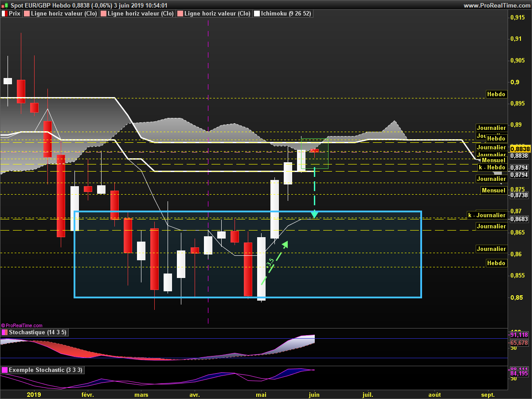The height and width of the screenshot is (399, 532).
Task: Click the ©ProRealTime.com watermark link
Action: [x=22, y=325]
